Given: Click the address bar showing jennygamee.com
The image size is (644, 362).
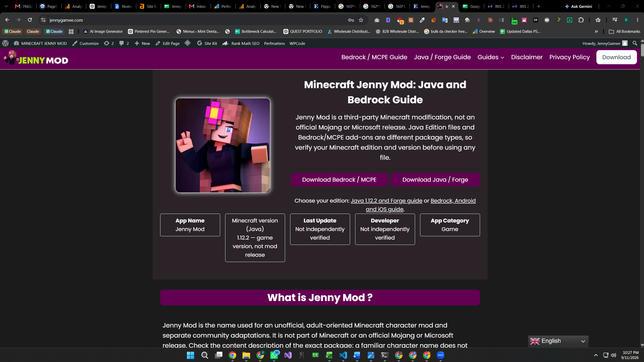Looking at the screenshot, I should (x=196, y=20).
